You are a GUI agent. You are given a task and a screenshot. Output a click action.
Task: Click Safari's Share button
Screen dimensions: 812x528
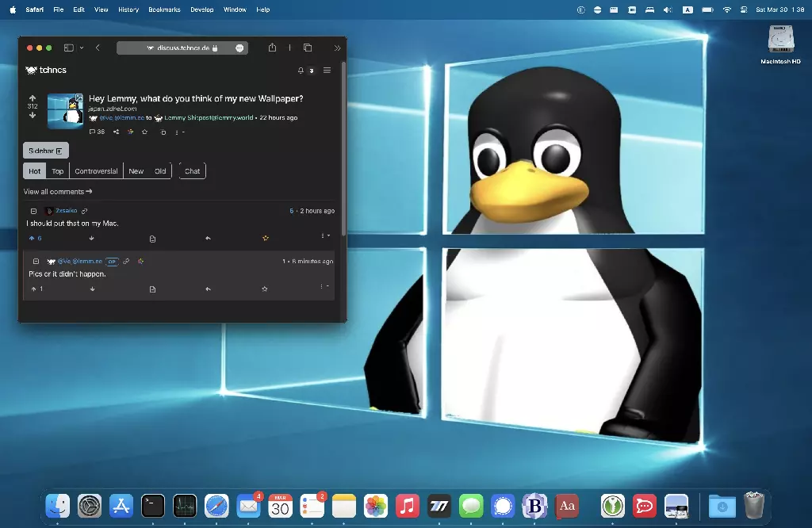tap(273, 48)
